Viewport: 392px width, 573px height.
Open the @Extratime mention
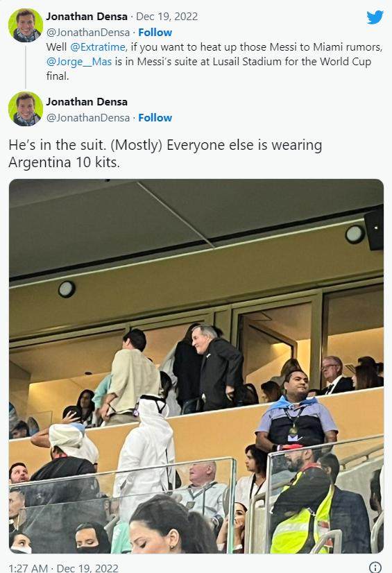(x=98, y=47)
